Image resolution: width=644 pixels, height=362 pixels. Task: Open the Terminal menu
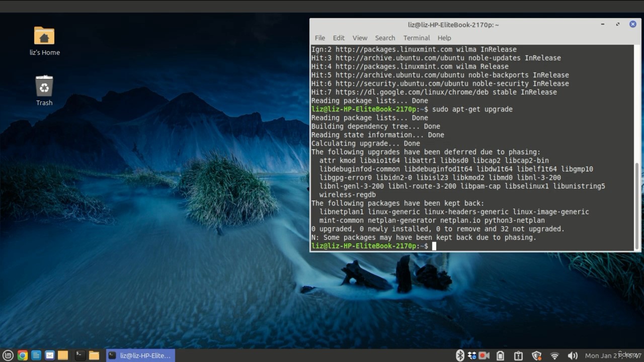[417, 38]
